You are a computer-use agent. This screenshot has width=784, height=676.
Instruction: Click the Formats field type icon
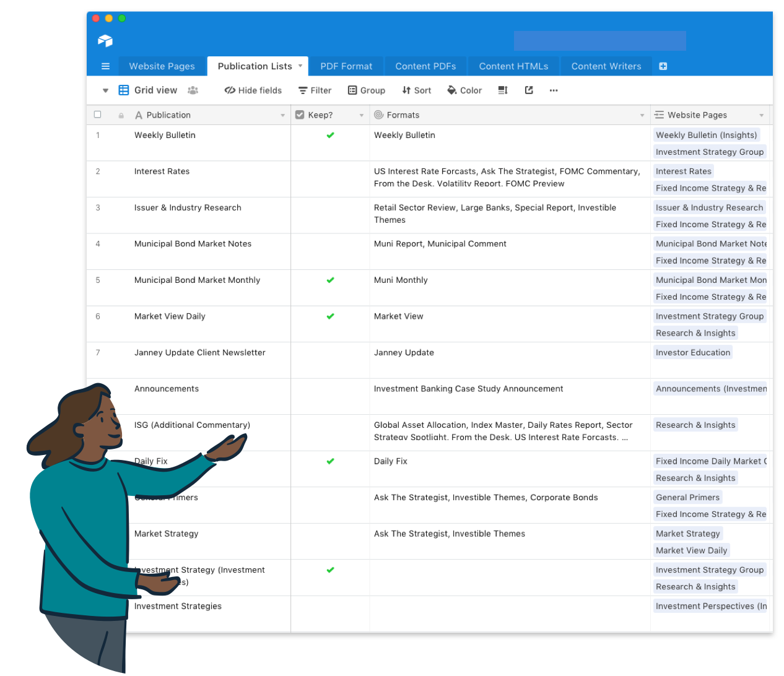point(379,115)
